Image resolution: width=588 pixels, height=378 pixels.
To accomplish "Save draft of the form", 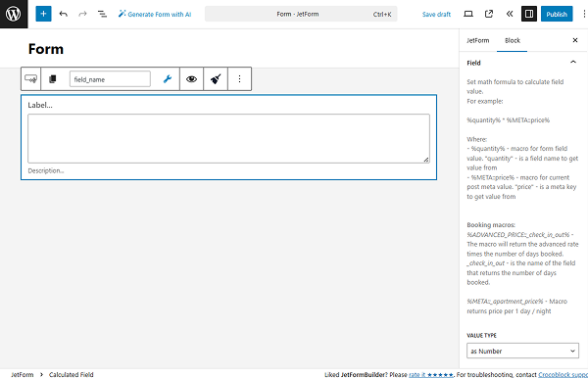I will (436, 15).
